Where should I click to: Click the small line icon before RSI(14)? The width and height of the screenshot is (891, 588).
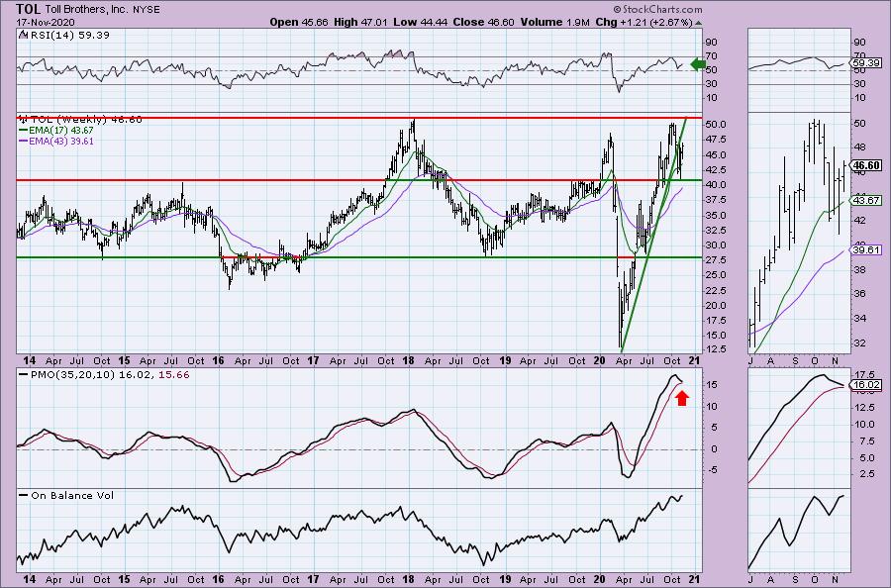(23, 34)
